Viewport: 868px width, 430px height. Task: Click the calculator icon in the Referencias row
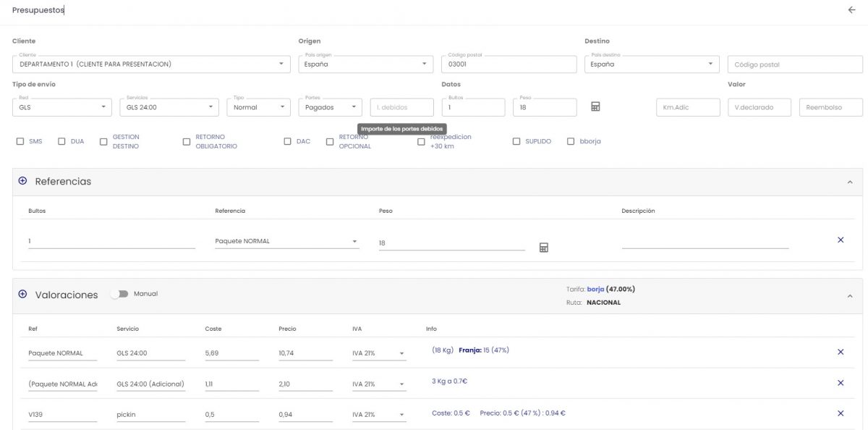[x=543, y=248]
